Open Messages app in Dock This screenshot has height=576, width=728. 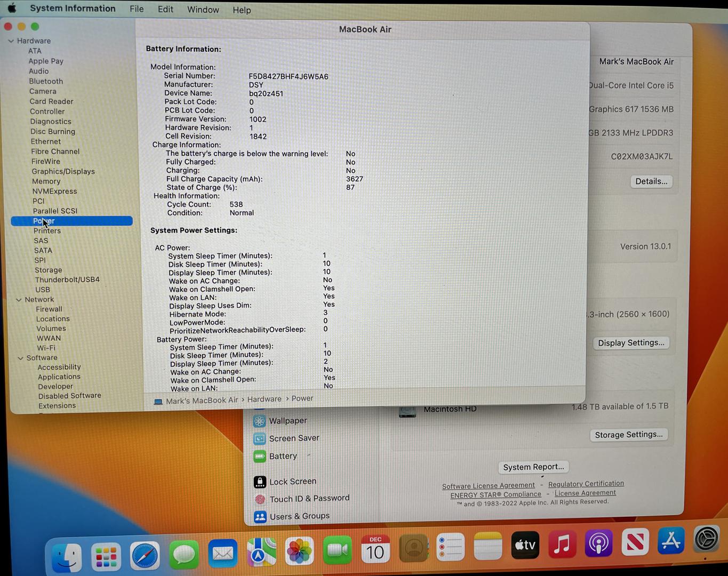(x=184, y=555)
